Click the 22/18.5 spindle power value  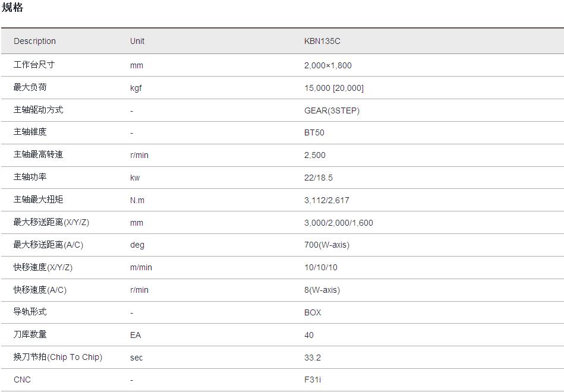319,178
